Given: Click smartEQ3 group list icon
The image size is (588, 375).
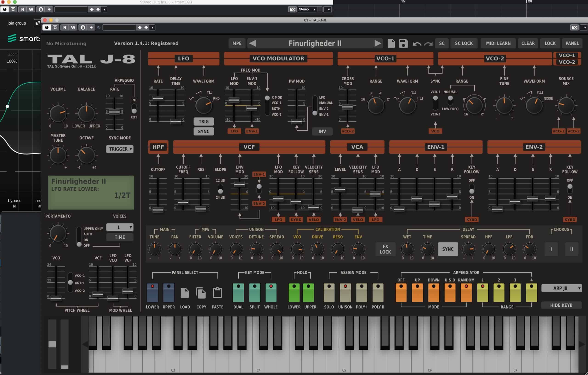Looking at the screenshot, I should 37,23.
